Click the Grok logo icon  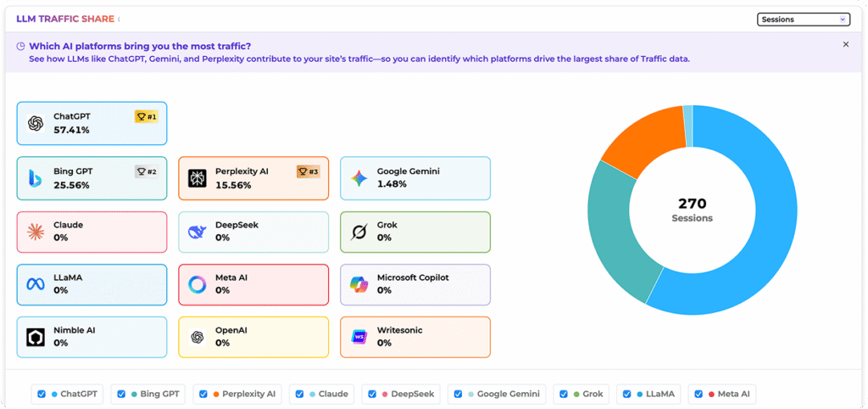click(x=359, y=232)
